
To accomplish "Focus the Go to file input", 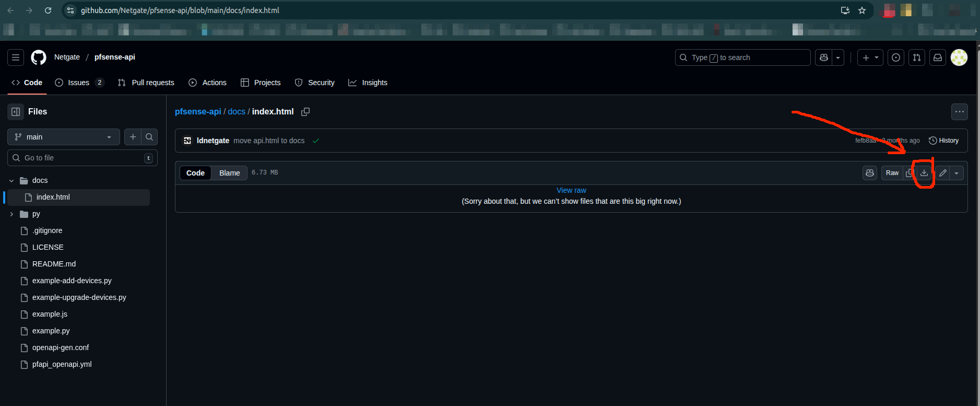I will point(82,158).
